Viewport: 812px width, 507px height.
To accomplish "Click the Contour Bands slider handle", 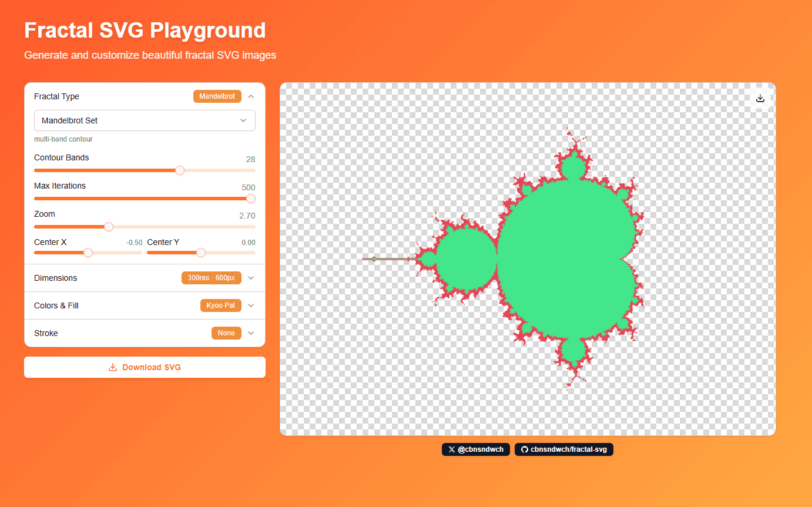I will coord(180,170).
